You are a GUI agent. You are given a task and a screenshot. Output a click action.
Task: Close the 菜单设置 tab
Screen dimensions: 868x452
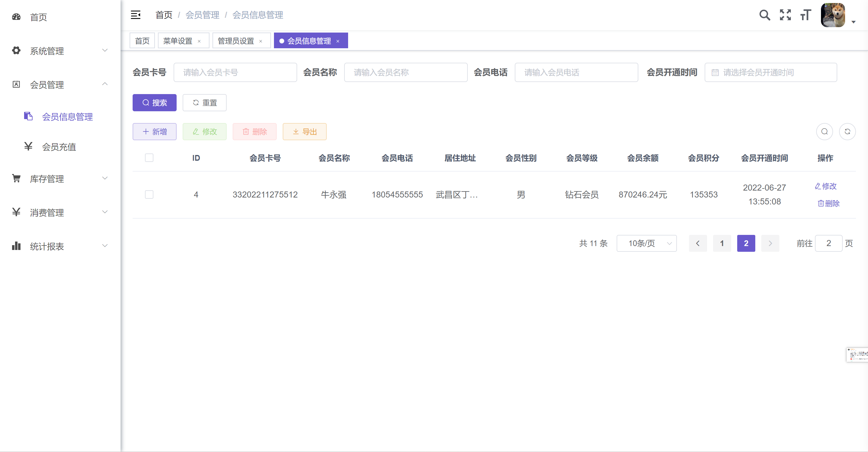point(199,41)
